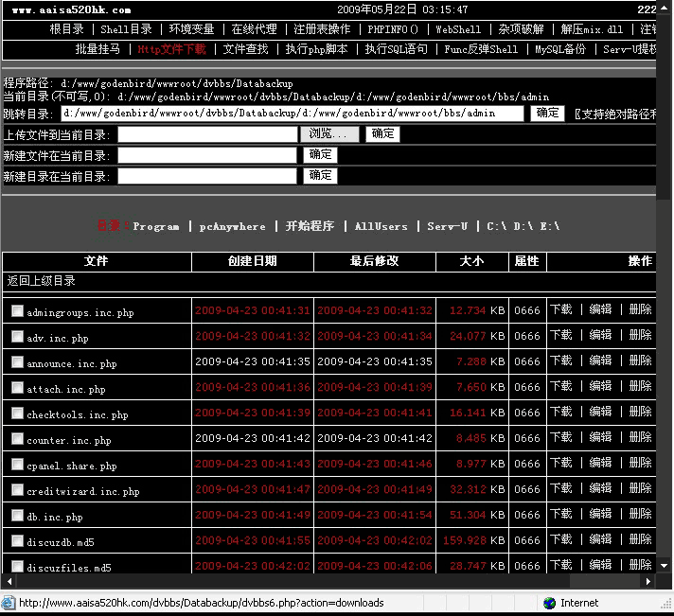Confirm 新建目录 with its 确定 button
The height and width of the screenshot is (616, 674).
pos(320,175)
